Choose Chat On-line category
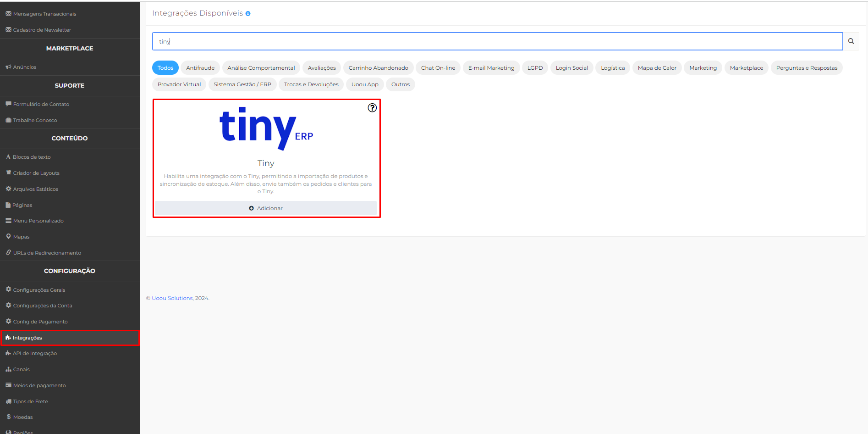868x434 pixels. click(x=438, y=68)
